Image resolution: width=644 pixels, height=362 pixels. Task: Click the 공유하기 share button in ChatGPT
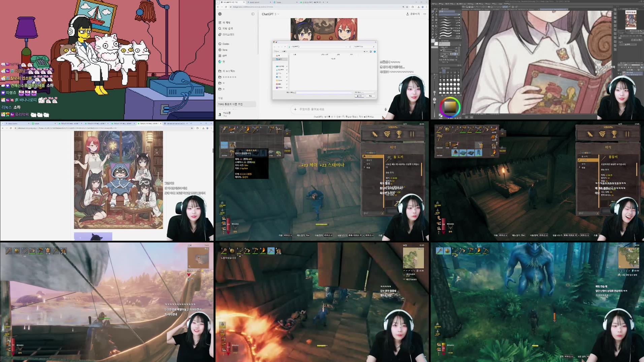413,14
